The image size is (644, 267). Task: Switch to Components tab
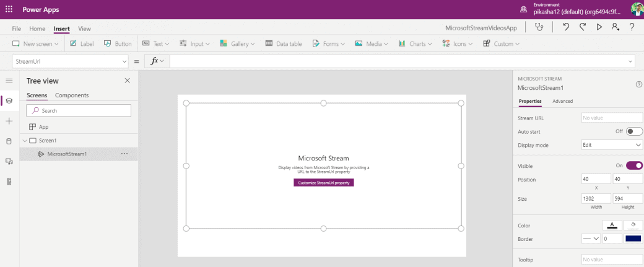72,95
